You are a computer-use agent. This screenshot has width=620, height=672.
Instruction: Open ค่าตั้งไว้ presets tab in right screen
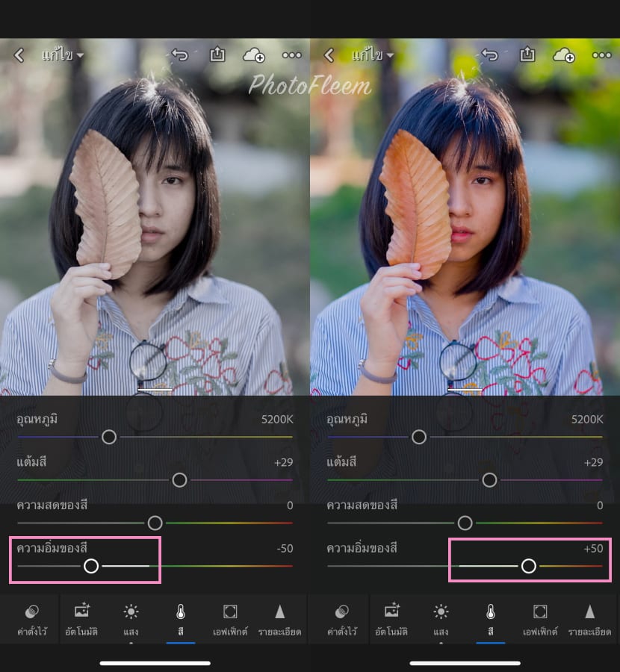coord(342,620)
